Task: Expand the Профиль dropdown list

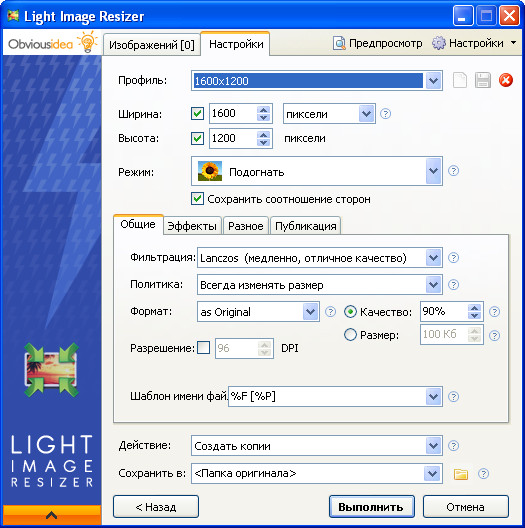Action: pyautogui.click(x=433, y=81)
